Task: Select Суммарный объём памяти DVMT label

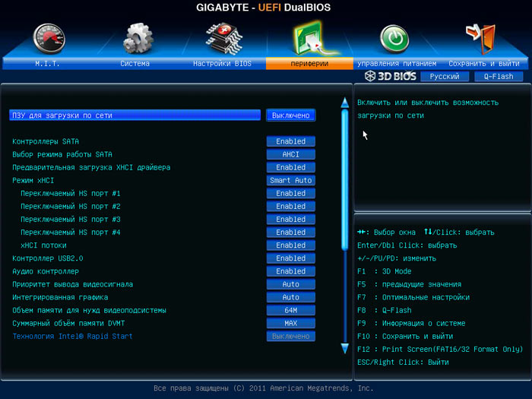Action: point(68,323)
